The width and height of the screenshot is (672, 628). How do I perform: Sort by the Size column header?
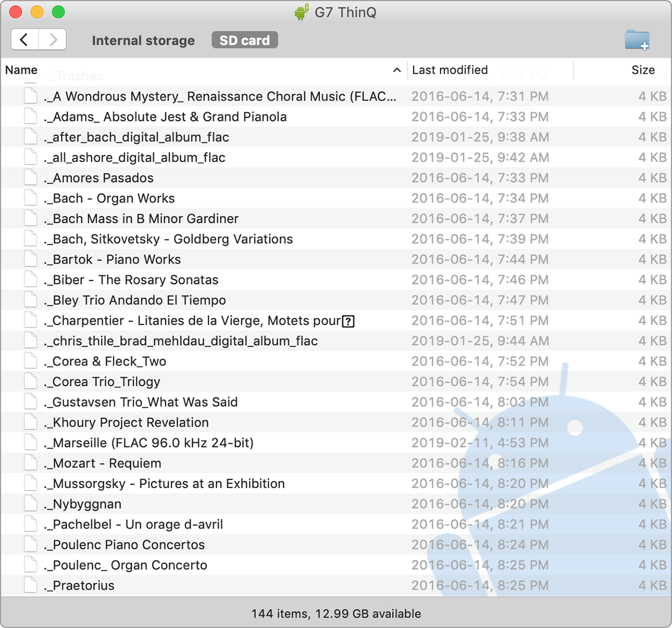[643, 70]
